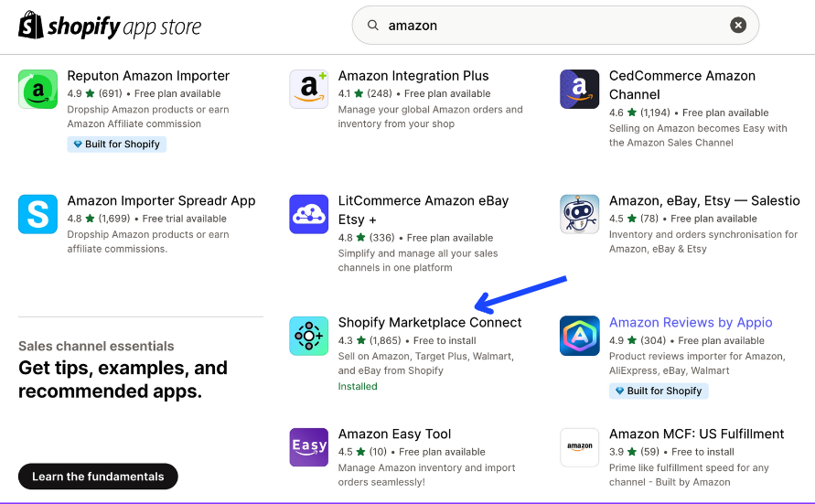The height and width of the screenshot is (504, 815).
Task: Open the Amazon Reviews by Appio icon
Action: coord(580,337)
